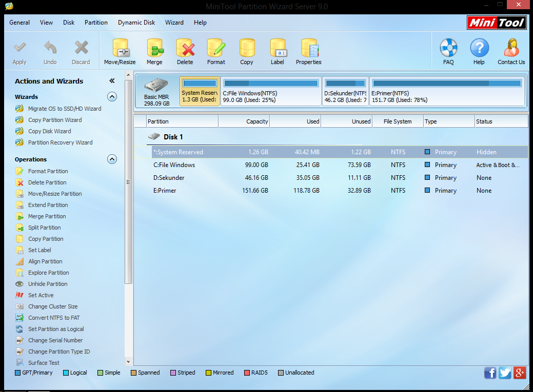Open the Help icon

click(x=479, y=51)
